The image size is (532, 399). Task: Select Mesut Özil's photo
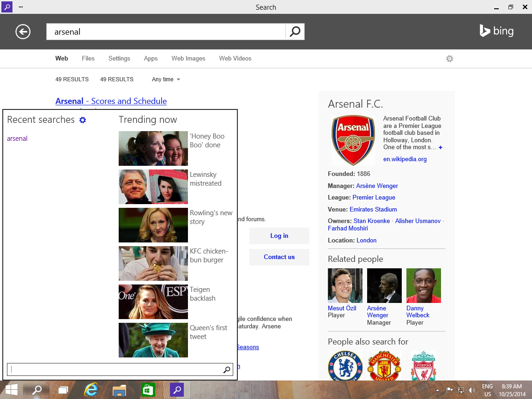(345, 286)
